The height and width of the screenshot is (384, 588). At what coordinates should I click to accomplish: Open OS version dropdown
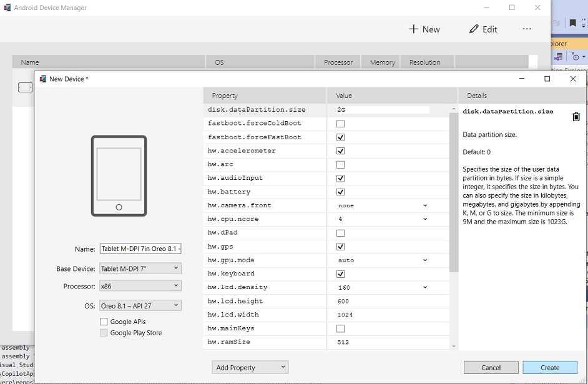point(140,305)
